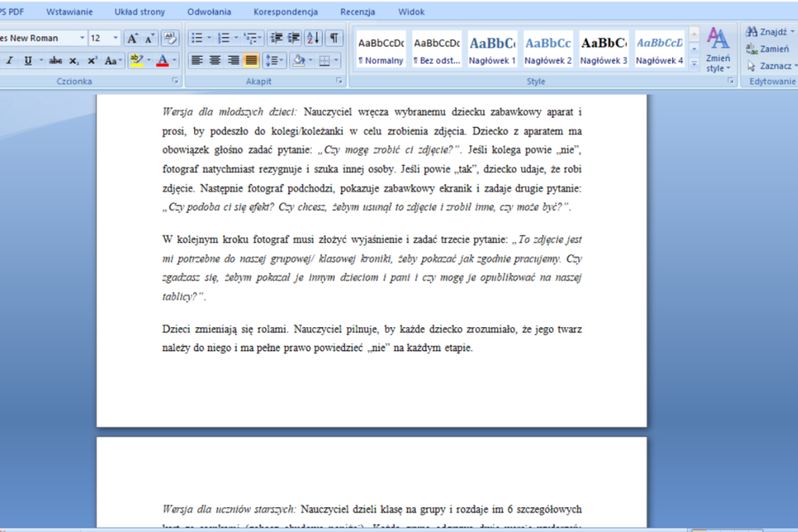The width and height of the screenshot is (798, 532).
Task: Open the Numbering dropdown arrow
Action: point(236,38)
